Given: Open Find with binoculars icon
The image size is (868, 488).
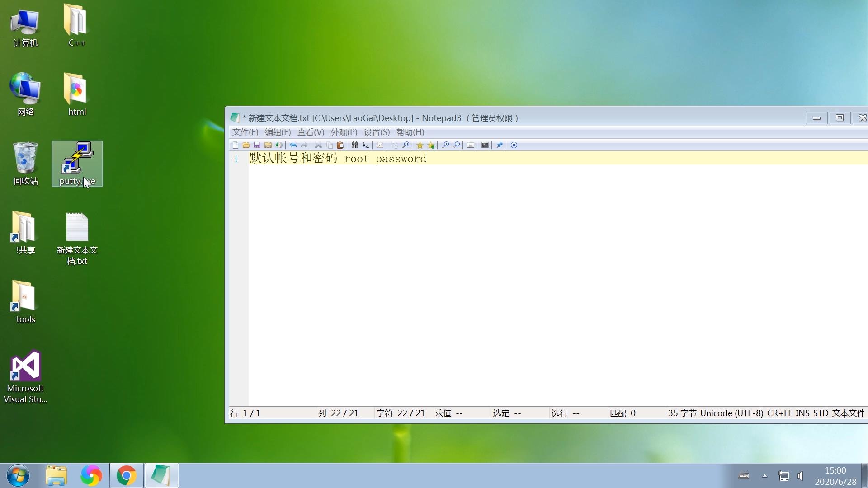Looking at the screenshot, I should click(355, 145).
